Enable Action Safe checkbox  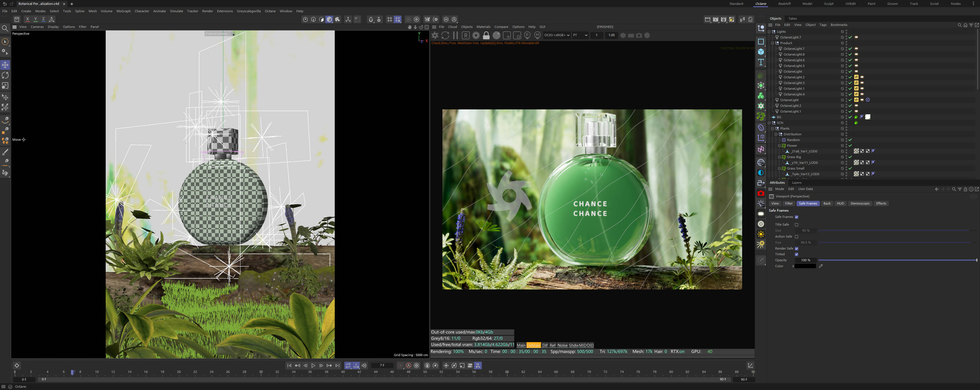pos(797,237)
